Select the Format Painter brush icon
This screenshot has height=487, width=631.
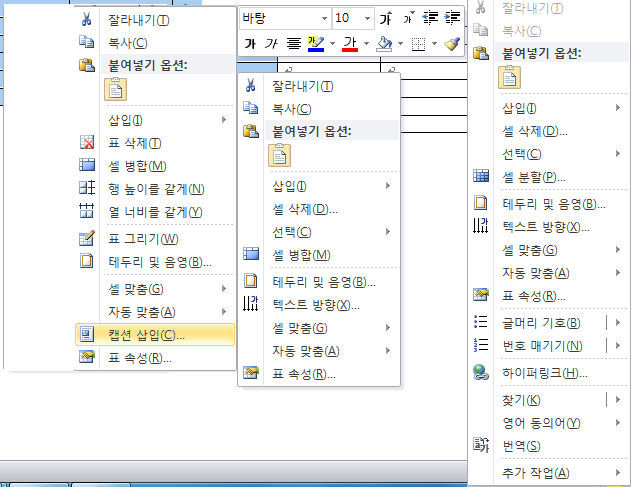tap(452, 43)
